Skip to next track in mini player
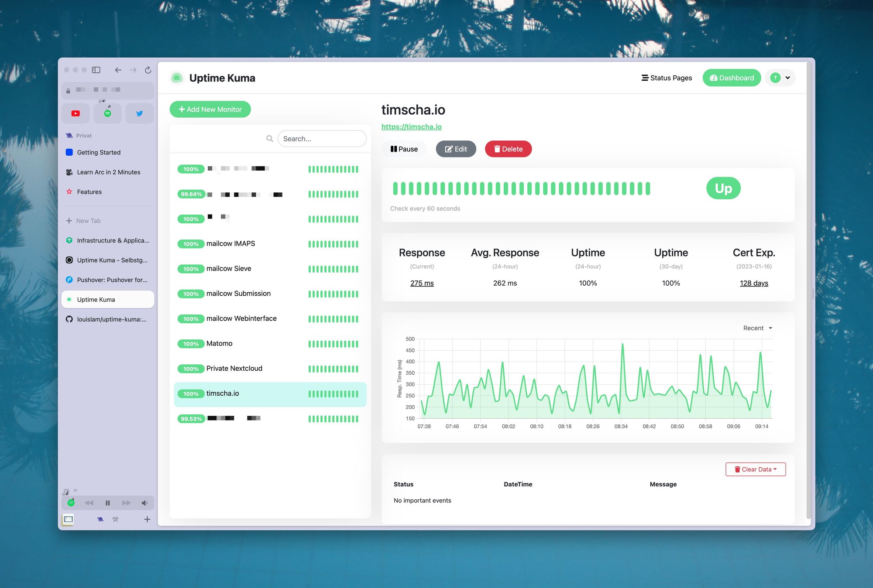 click(x=126, y=503)
